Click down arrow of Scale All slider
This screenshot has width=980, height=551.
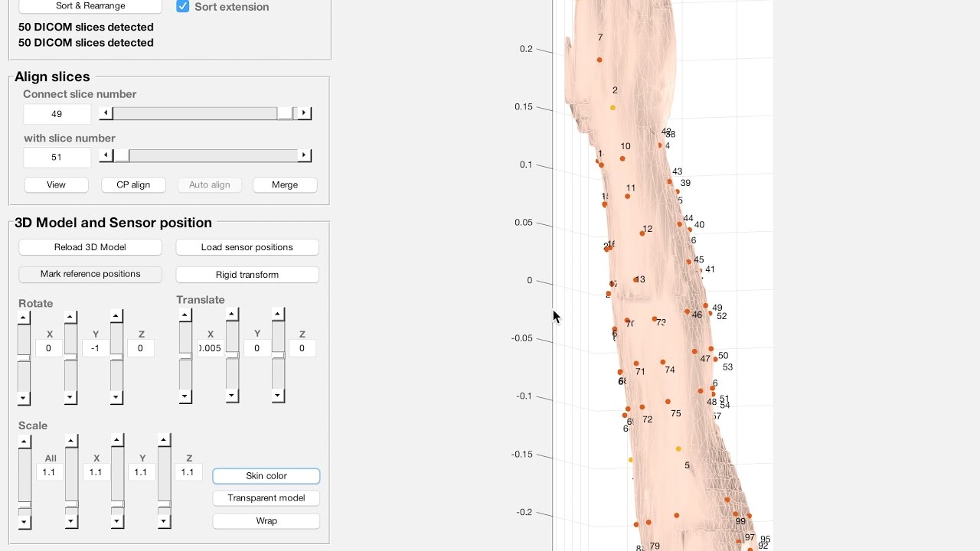click(x=24, y=522)
